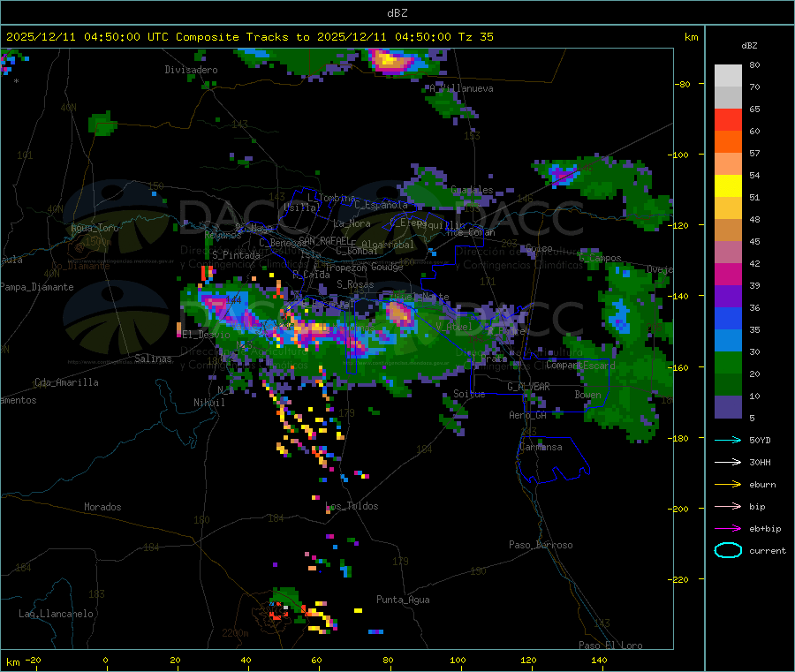Click the A_Villanueva town label
The width and height of the screenshot is (795, 672).
pos(461,88)
